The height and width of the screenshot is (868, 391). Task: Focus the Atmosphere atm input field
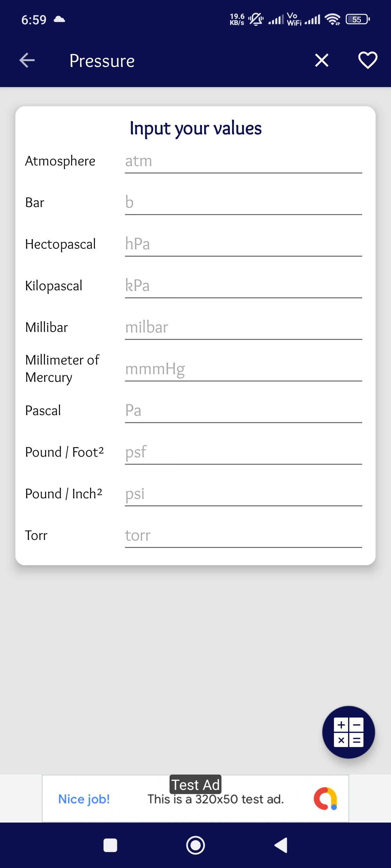click(x=243, y=161)
